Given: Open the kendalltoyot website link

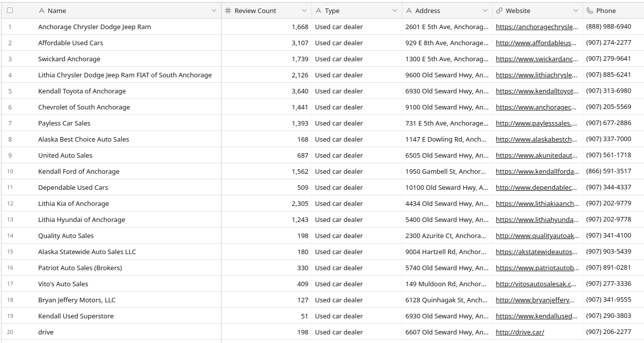Looking at the screenshot, I should tap(537, 91).
